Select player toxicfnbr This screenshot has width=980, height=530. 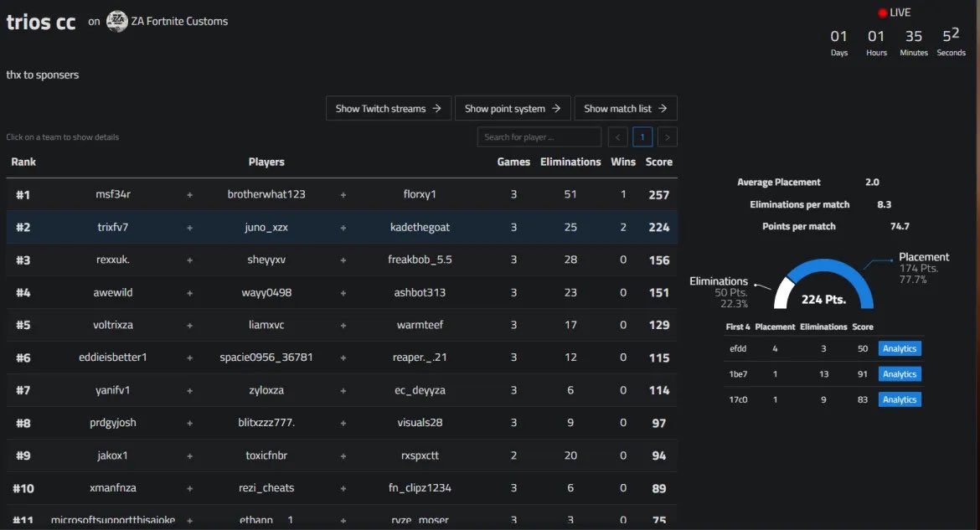pyautogui.click(x=266, y=455)
